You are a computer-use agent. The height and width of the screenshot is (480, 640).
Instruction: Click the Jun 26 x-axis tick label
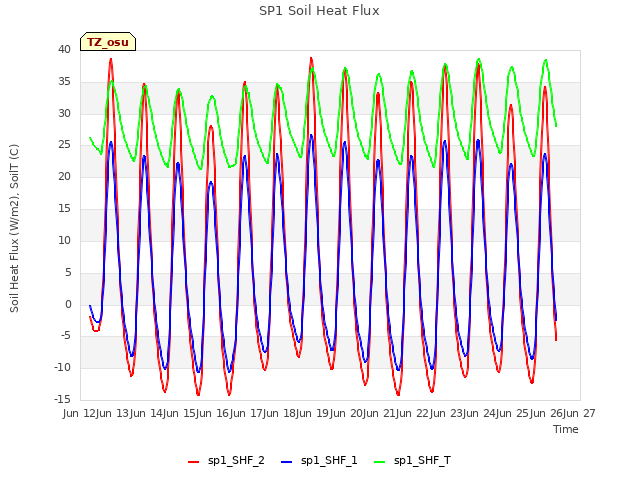click(x=547, y=413)
